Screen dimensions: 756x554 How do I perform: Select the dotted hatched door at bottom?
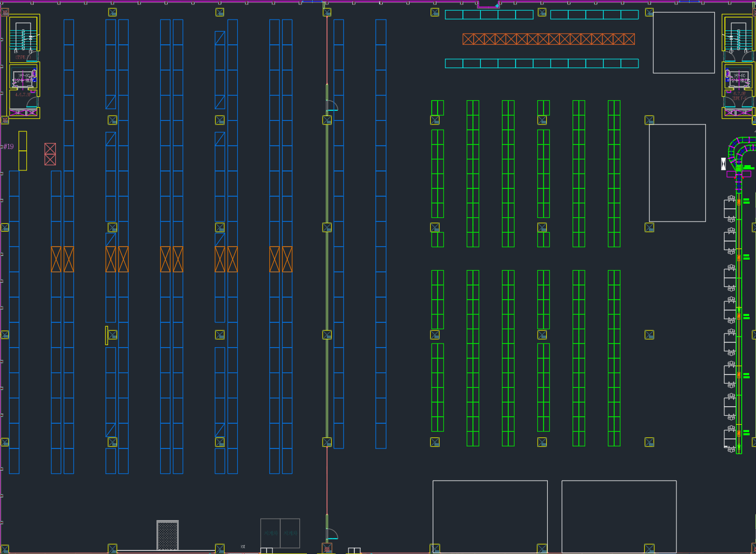pos(168,536)
